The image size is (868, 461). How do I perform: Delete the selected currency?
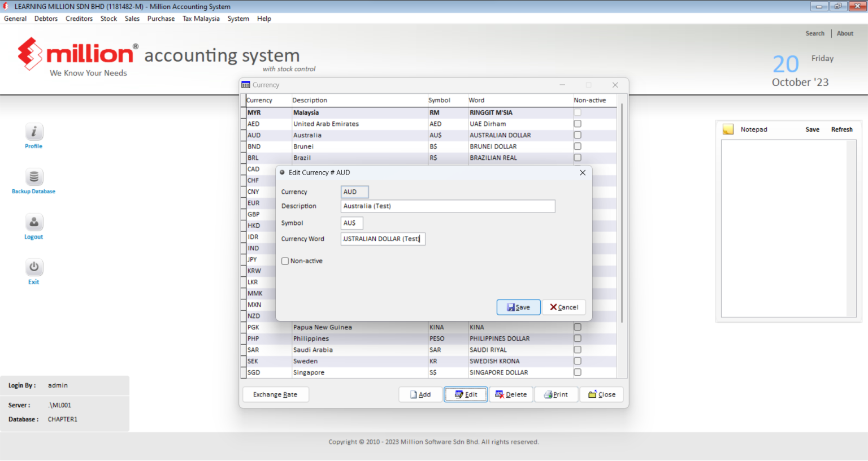pyautogui.click(x=511, y=394)
